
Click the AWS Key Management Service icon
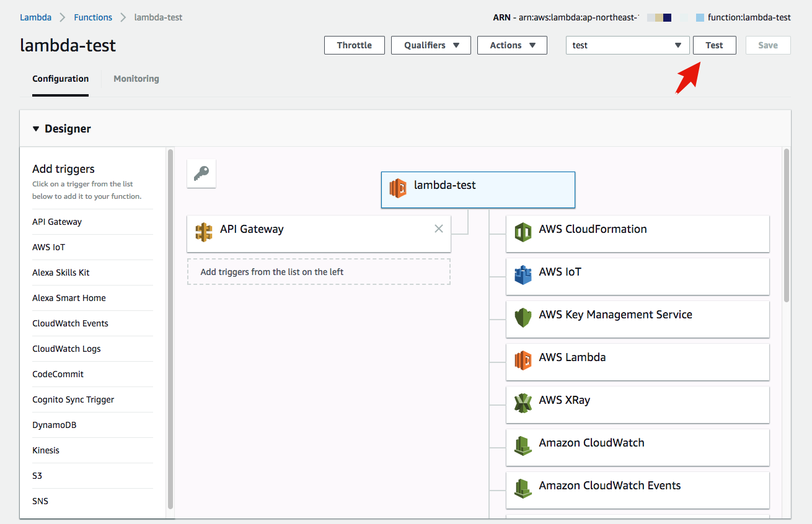523,318
